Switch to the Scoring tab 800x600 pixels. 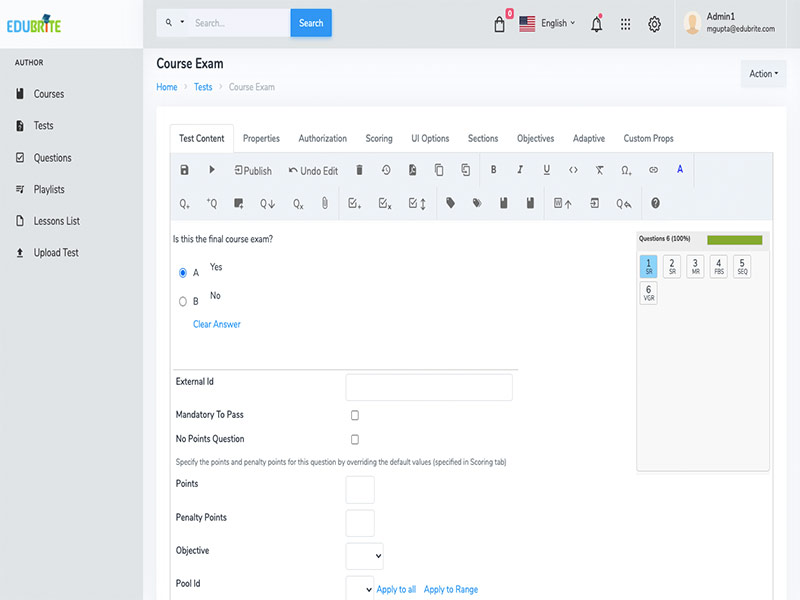[x=378, y=138]
